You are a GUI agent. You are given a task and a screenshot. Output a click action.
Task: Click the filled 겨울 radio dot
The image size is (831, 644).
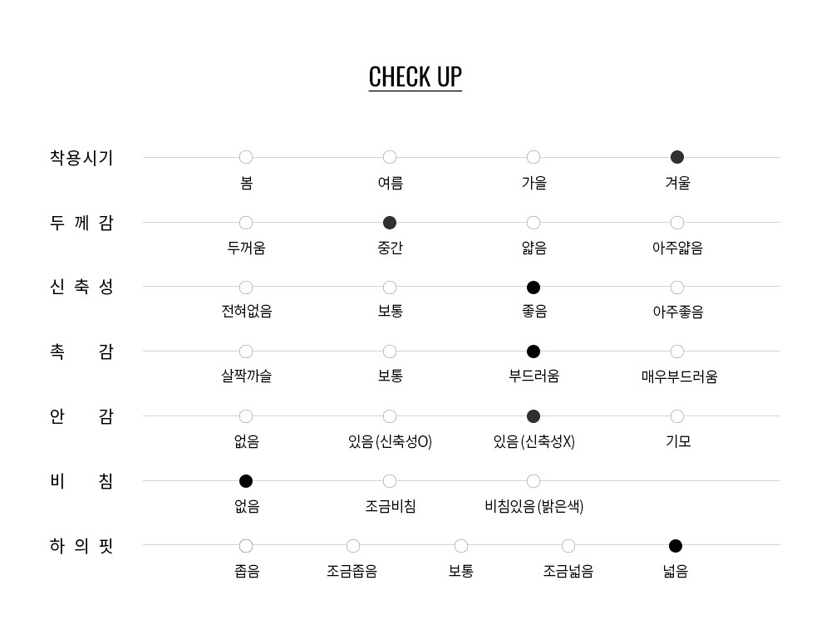[677, 157]
